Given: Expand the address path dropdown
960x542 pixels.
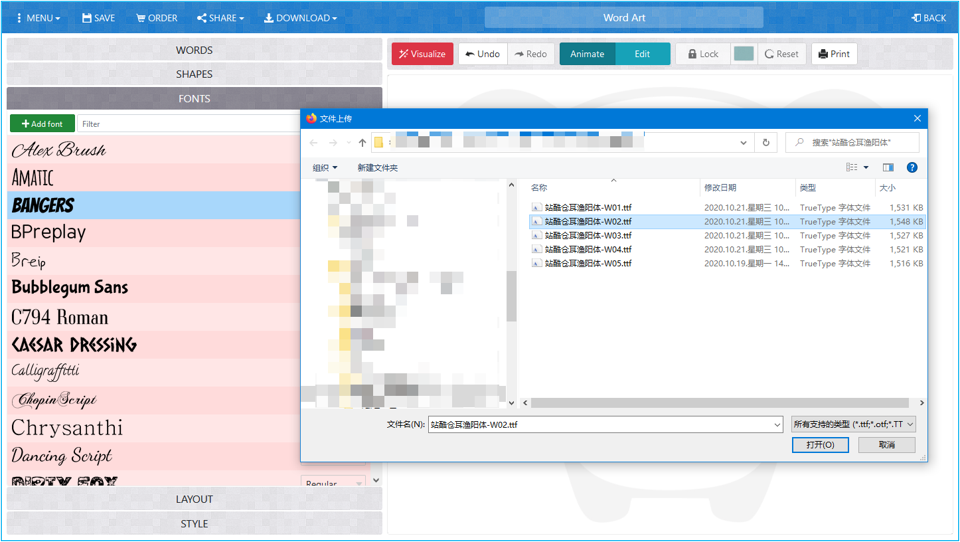Looking at the screenshot, I should coord(743,143).
